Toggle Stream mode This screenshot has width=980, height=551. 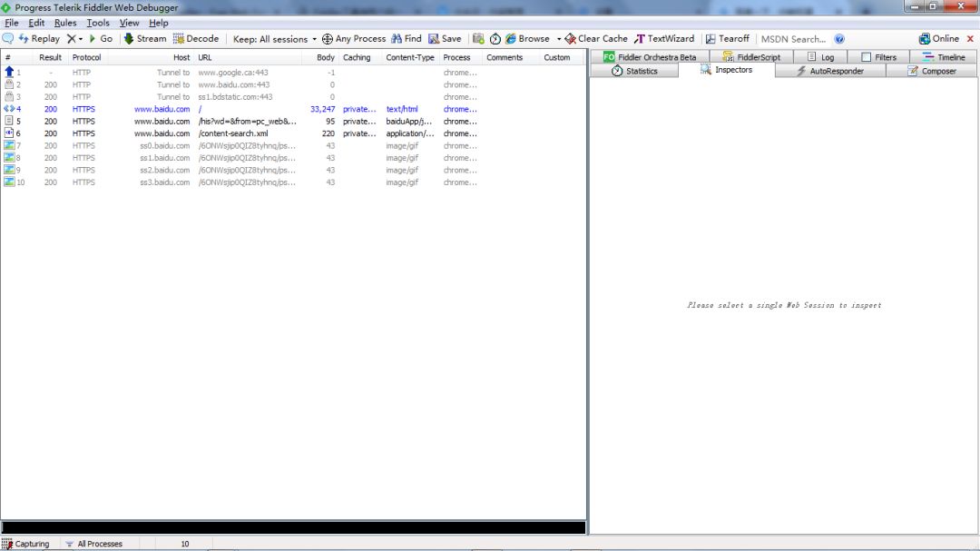tap(145, 39)
